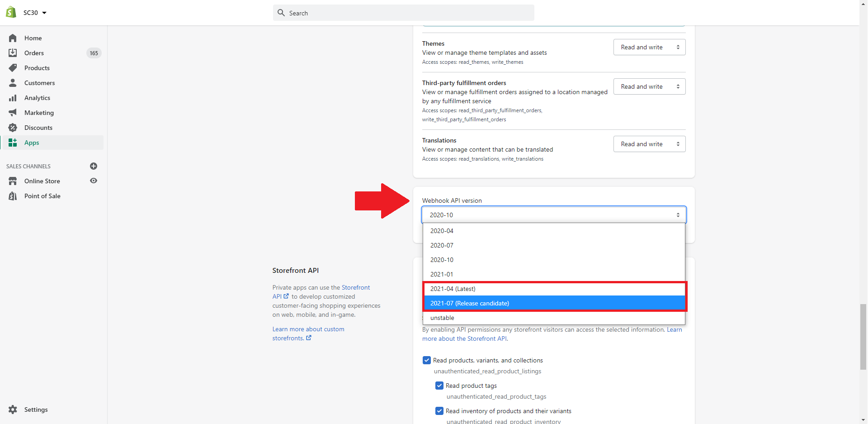This screenshot has width=868, height=424.
Task: View Online Store with eye icon
Action: point(94,181)
